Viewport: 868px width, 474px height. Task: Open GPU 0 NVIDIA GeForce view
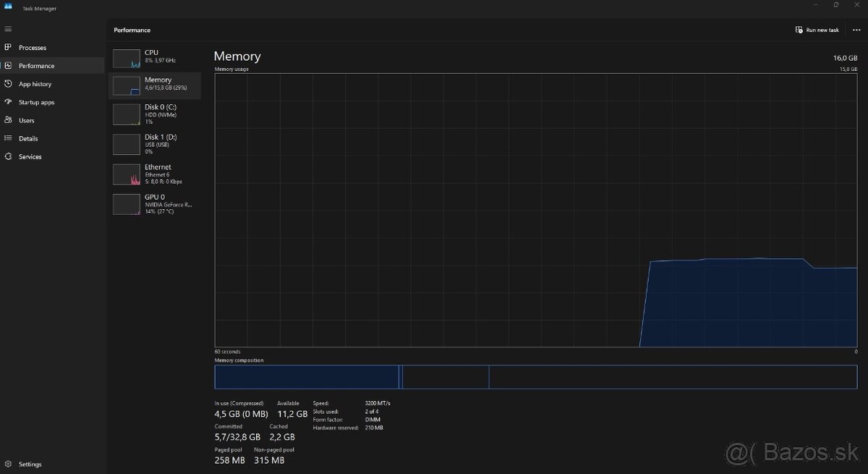155,204
